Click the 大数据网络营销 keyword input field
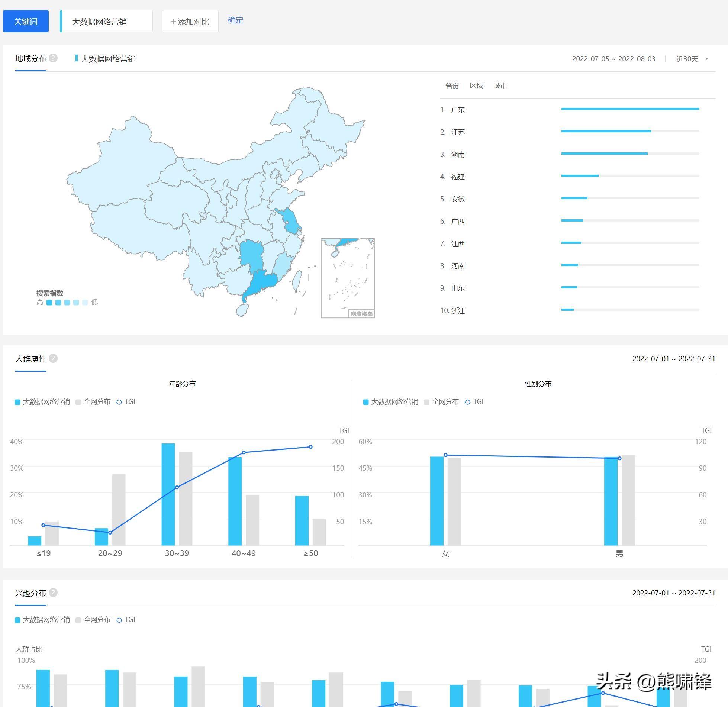 click(106, 21)
